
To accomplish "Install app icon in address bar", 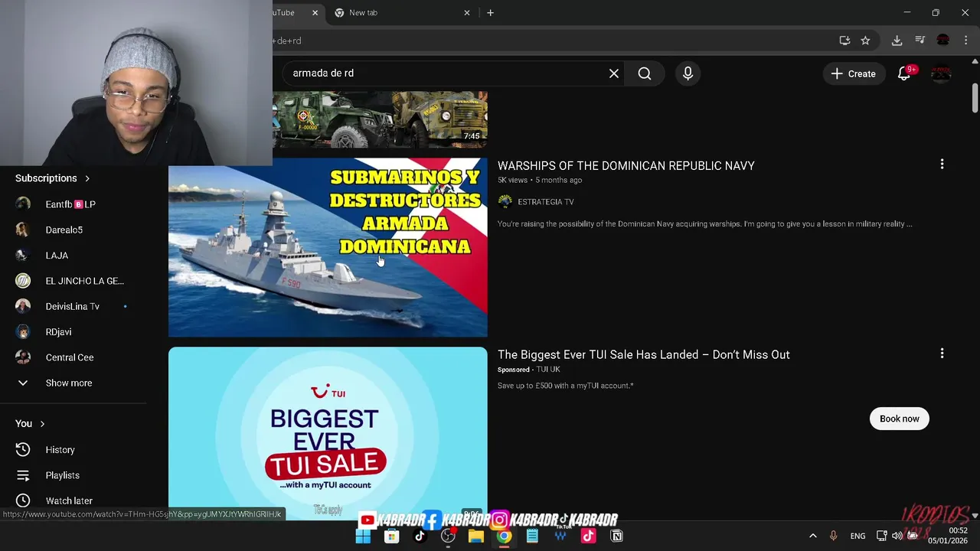I will coord(844,41).
